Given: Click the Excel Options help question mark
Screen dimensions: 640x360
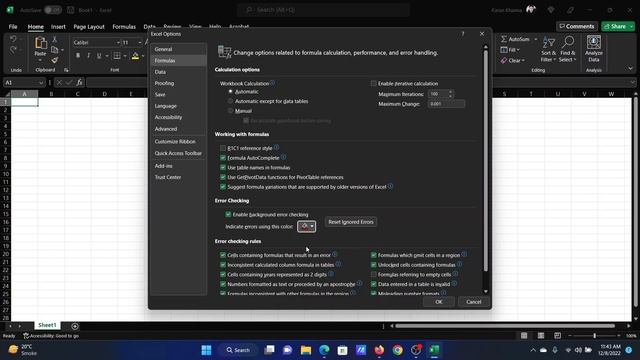Looking at the screenshot, I should click(x=462, y=34).
